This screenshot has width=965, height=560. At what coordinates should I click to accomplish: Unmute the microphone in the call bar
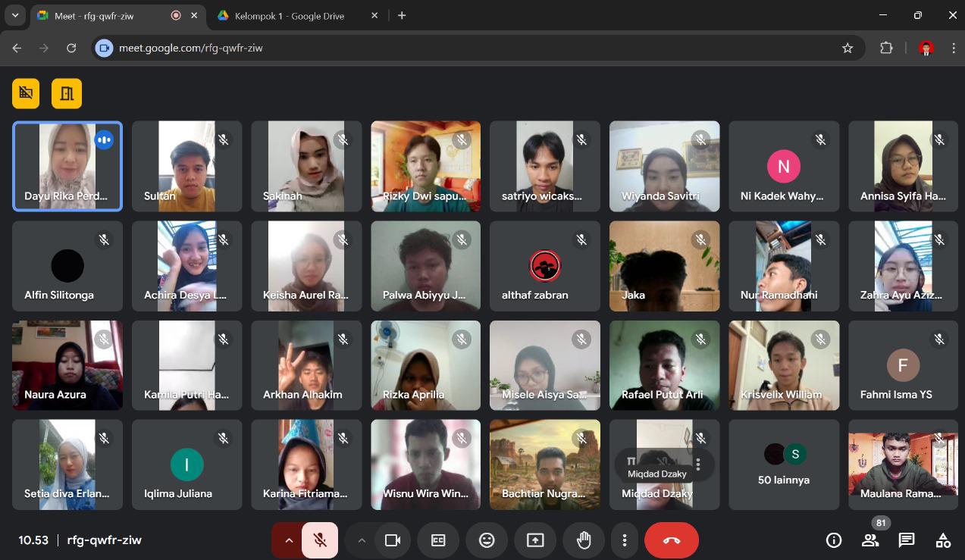320,540
